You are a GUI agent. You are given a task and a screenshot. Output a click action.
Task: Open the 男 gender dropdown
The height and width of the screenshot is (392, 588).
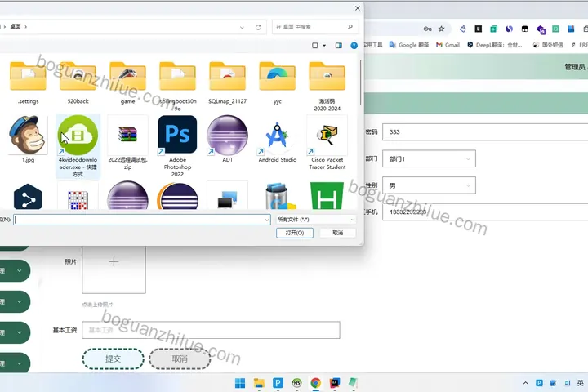[x=429, y=185]
